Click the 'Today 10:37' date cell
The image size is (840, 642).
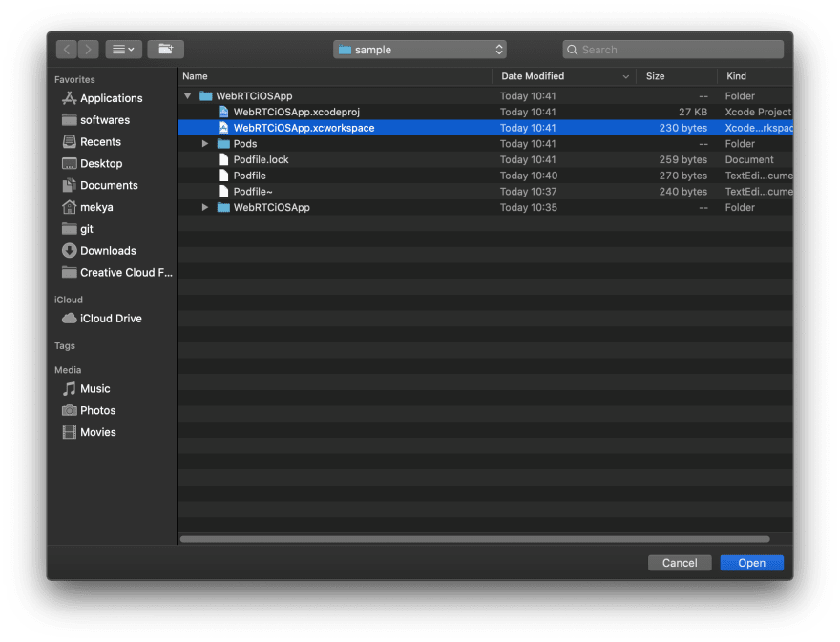pos(528,191)
